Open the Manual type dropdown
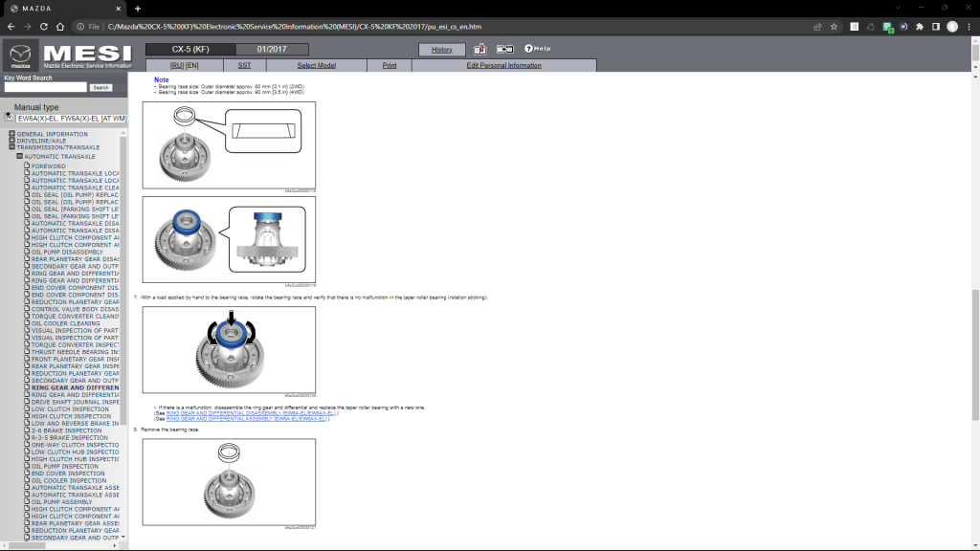This screenshot has width=980, height=551. 84,119
